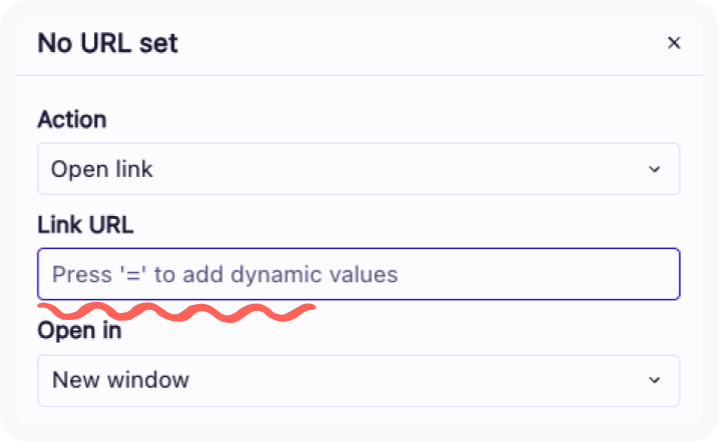The height and width of the screenshot is (442, 719).
Task: Click the chevron beside New window
Action: tap(655, 380)
